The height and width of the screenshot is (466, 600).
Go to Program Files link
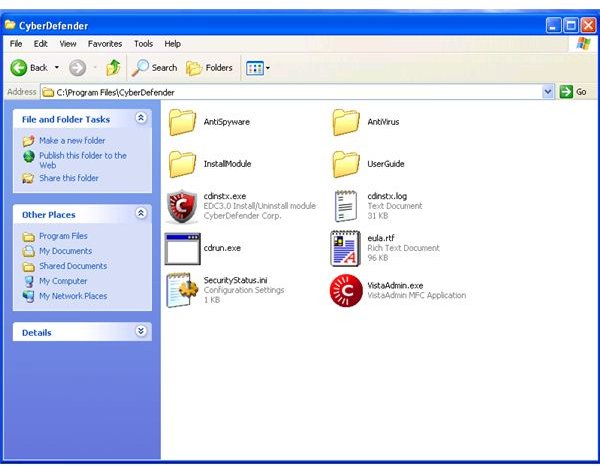63,236
